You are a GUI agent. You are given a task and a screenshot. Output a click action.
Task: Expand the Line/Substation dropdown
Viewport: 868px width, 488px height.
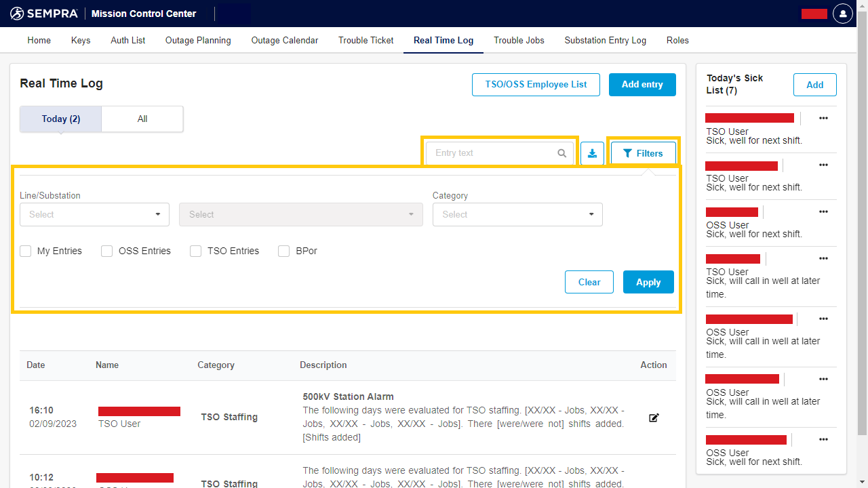point(94,214)
